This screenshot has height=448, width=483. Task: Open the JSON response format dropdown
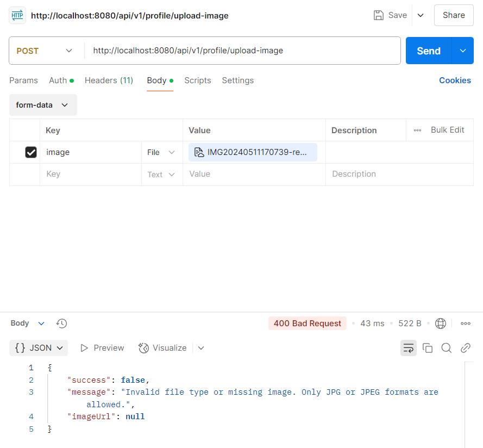click(39, 348)
